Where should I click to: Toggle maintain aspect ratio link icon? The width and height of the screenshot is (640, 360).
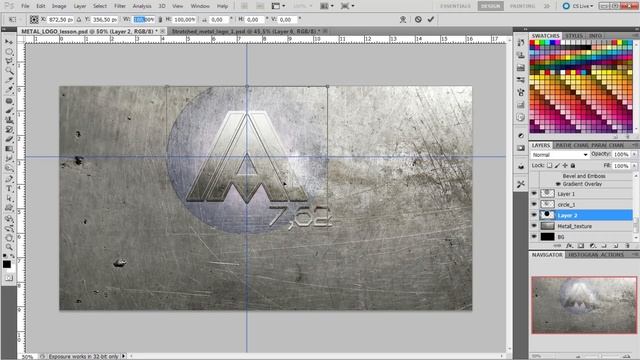[160, 19]
